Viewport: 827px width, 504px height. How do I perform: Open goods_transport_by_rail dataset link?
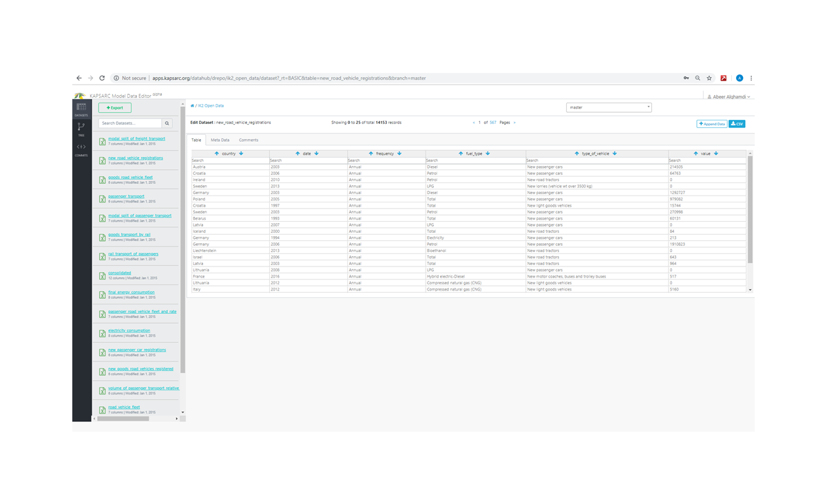(x=129, y=235)
